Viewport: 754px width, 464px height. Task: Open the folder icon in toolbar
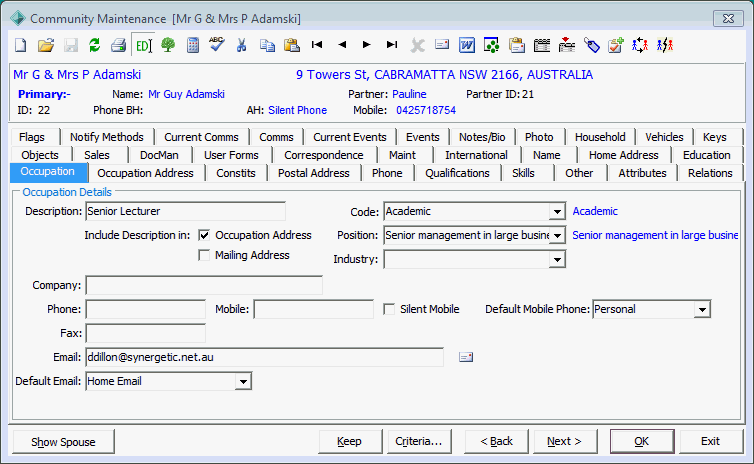tap(46, 45)
